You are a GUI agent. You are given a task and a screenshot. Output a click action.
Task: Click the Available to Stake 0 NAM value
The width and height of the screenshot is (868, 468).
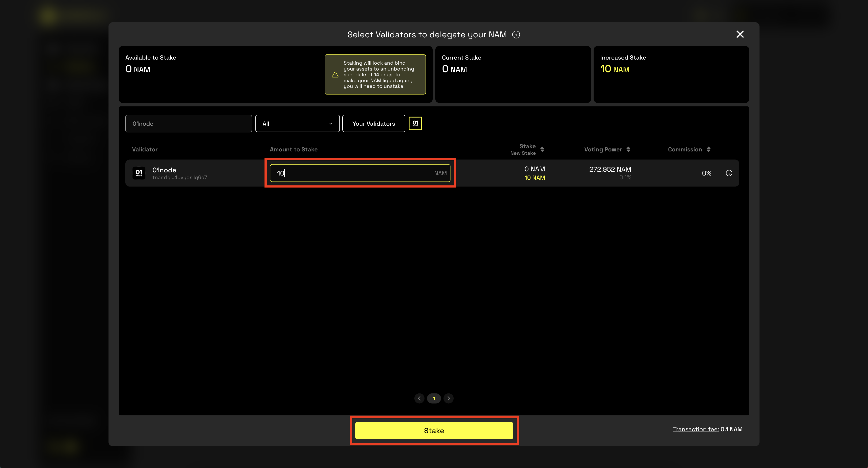pos(138,69)
